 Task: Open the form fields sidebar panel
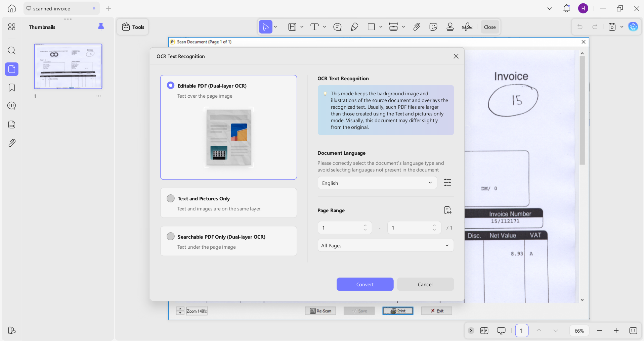tap(12, 125)
